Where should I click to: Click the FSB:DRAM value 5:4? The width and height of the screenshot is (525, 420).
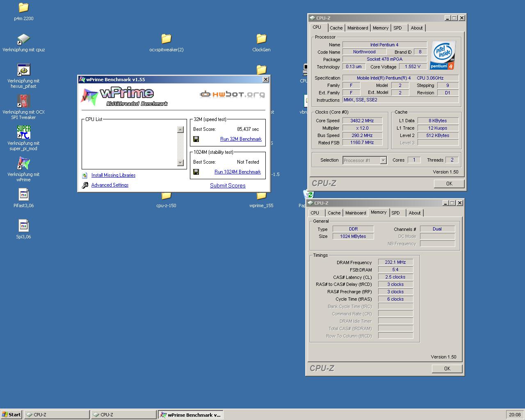pyautogui.click(x=395, y=269)
